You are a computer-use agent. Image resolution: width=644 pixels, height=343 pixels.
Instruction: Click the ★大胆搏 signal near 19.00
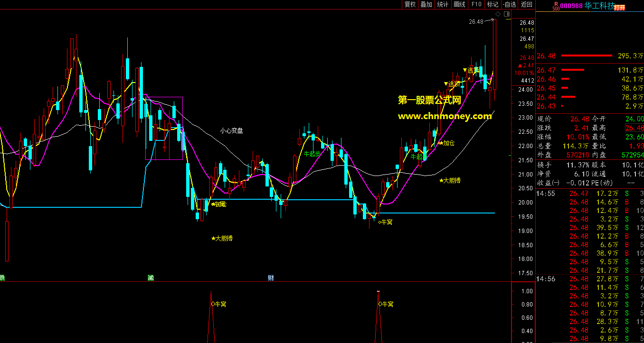coord(222,239)
